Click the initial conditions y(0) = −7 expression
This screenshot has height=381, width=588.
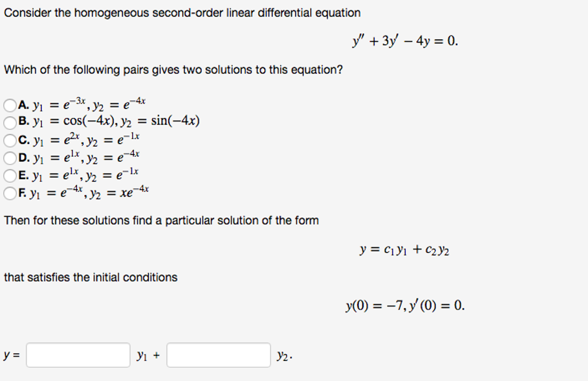pos(405,306)
